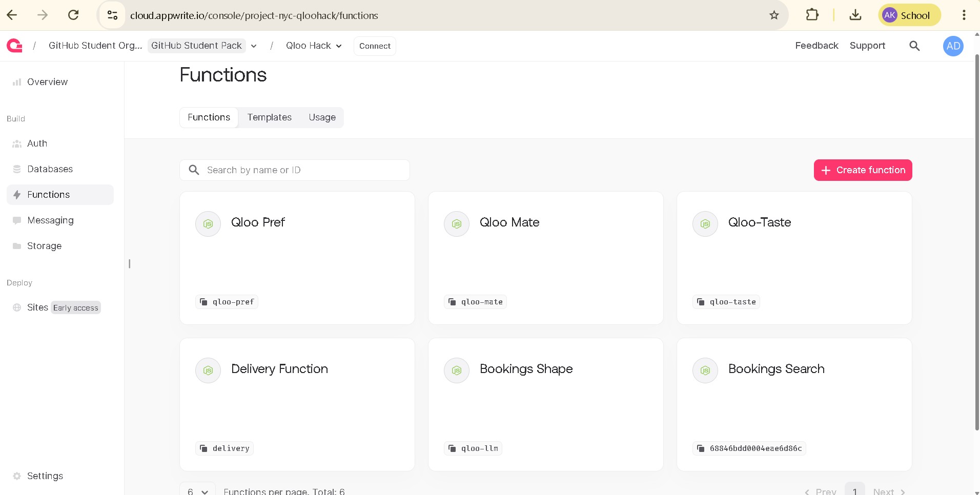Open the GitHub Student Org breadcrumb
Image resolution: width=980 pixels, height=495 pixels.
pos(95,46)
